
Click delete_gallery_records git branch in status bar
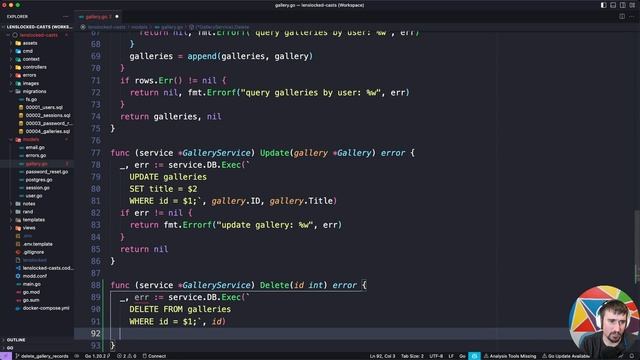point(42,356)
